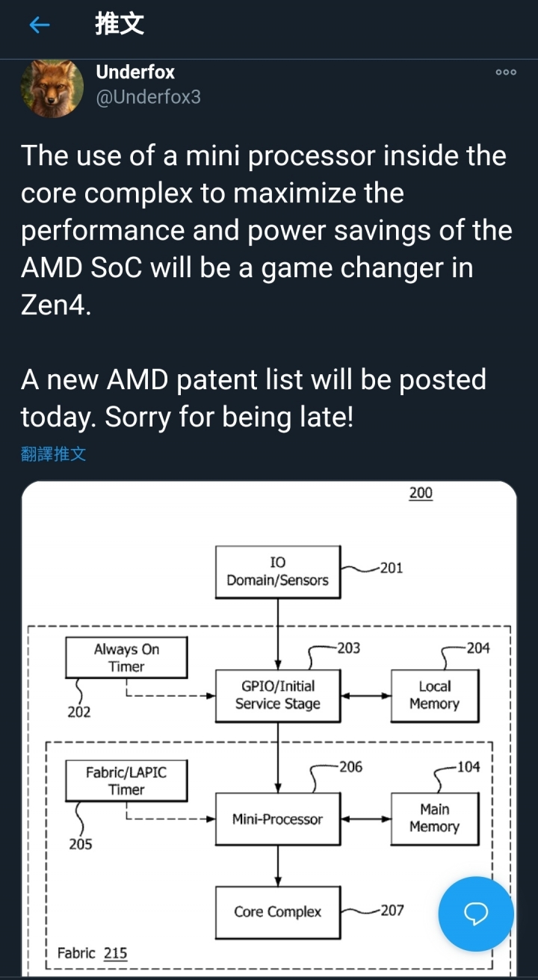This screenshot has height=980, width=538.
Task: Tap the GPIO/Initial Service Stage box
Action: click(x=278, y=695)
